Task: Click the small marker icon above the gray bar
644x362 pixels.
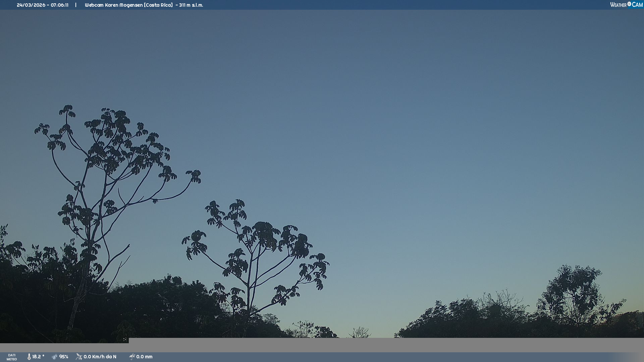Action: [125, 340]
